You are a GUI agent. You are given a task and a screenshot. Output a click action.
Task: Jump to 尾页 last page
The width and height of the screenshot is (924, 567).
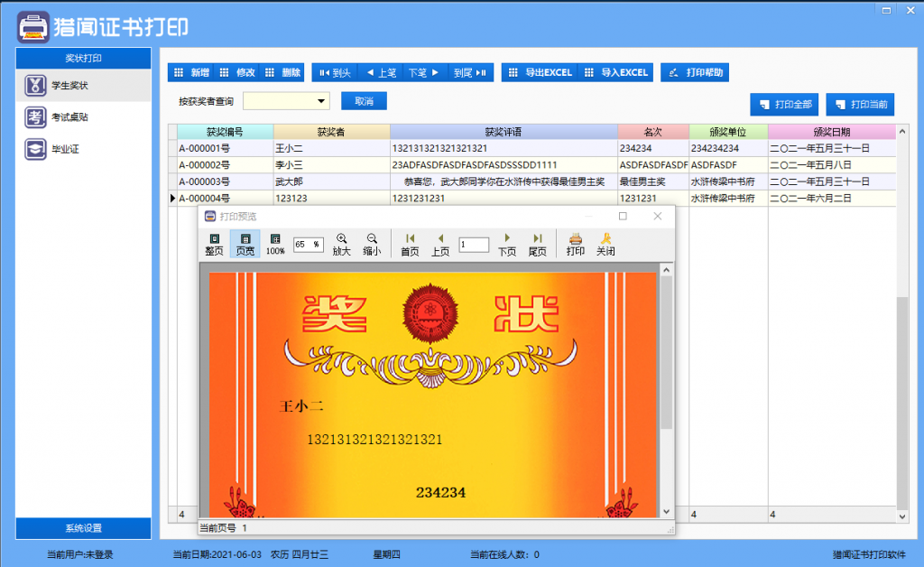[538, 244]
